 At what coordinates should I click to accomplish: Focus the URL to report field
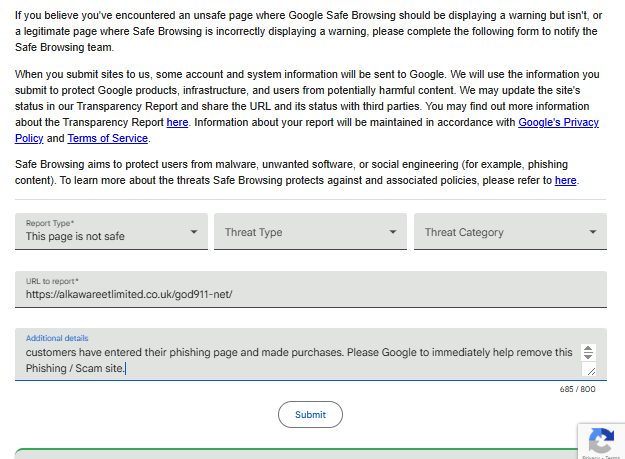[x=310, y=295]
